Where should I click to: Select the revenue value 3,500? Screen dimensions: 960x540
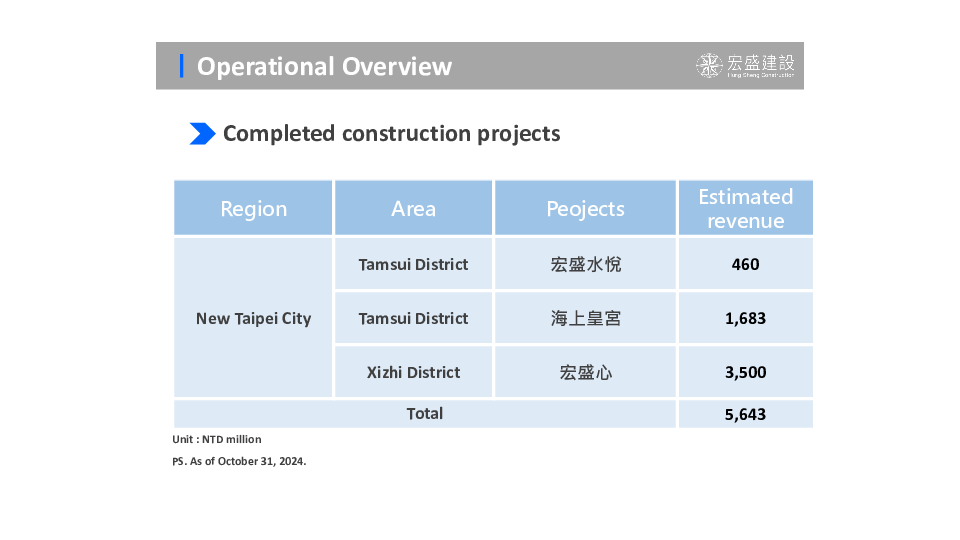coord(745,372)
